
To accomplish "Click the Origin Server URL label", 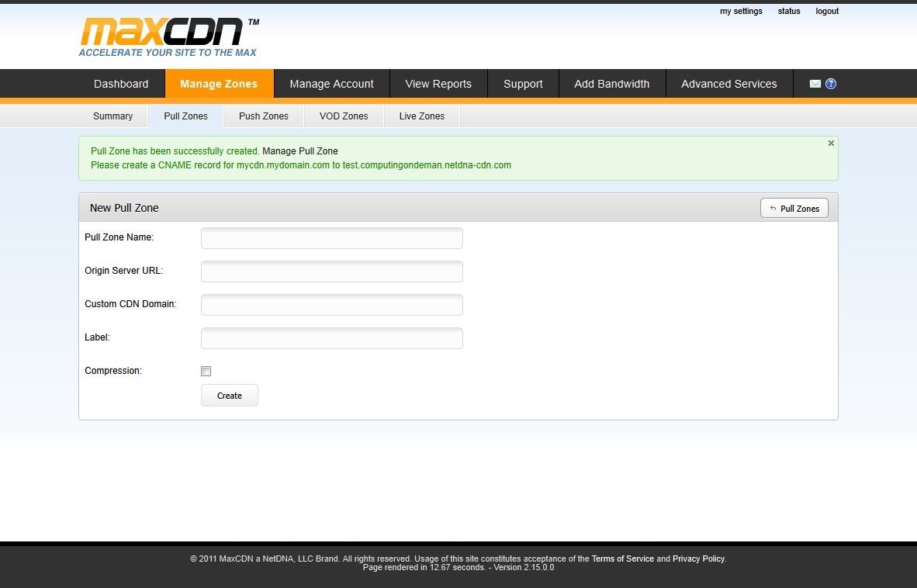I will (123, 271).
